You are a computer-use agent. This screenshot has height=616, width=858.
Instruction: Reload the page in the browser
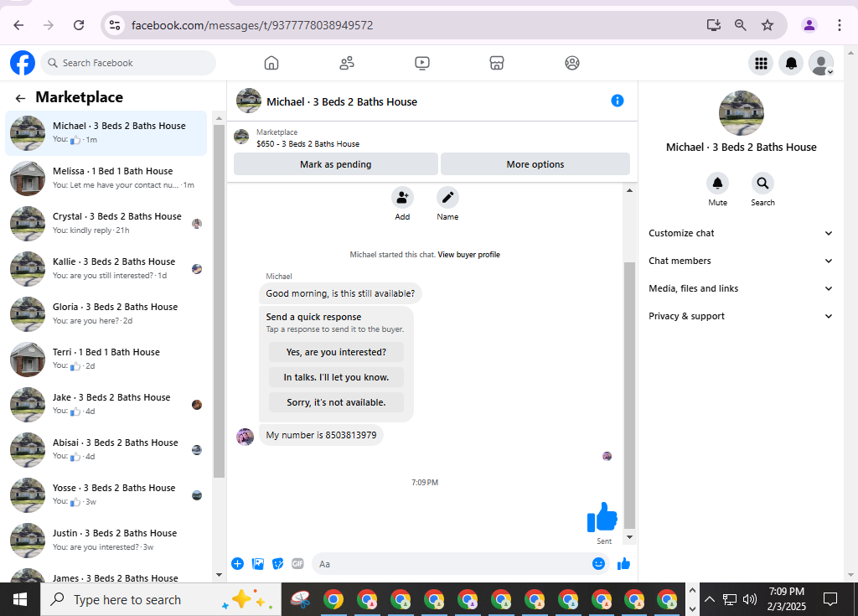point(79,25)
